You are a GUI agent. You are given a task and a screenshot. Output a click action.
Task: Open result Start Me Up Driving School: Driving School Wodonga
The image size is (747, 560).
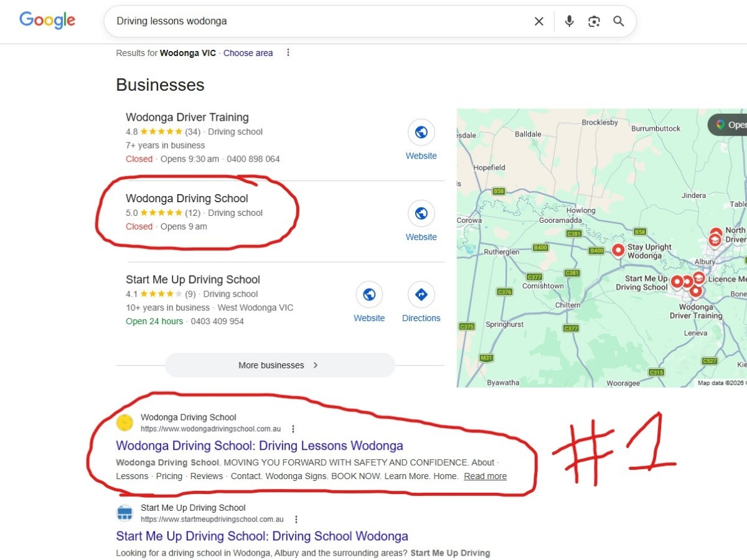(x=262, y=536)
